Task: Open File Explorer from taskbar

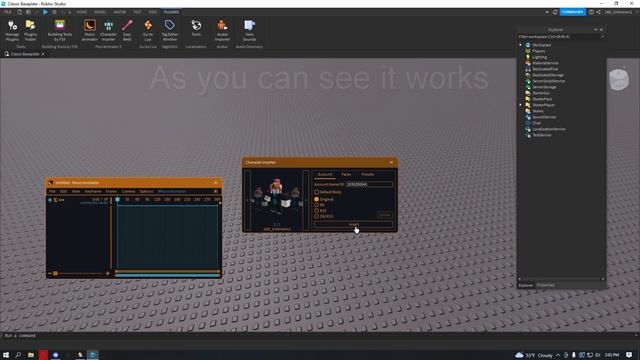Action: (x=31, y=355)
